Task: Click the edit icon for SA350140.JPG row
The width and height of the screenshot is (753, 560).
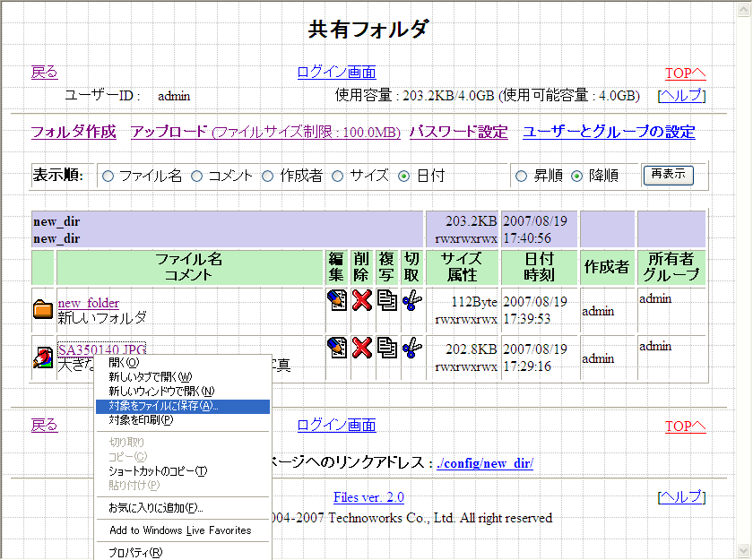Action: [337, 348]
